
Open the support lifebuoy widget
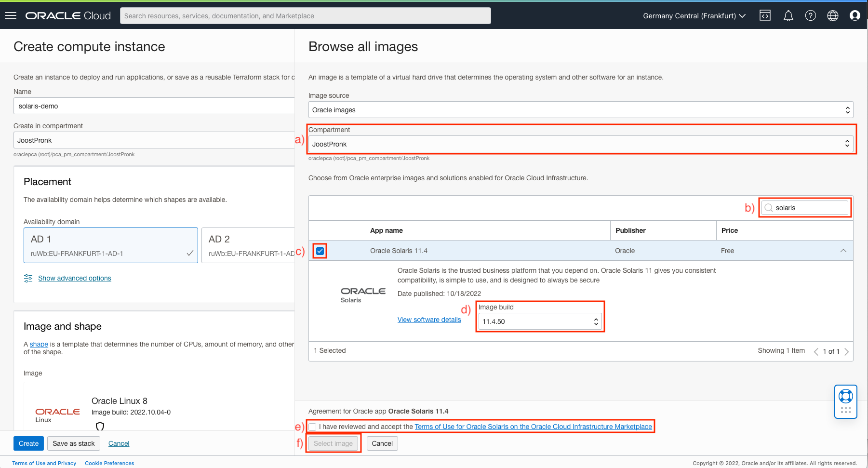[x=845, y=396]
